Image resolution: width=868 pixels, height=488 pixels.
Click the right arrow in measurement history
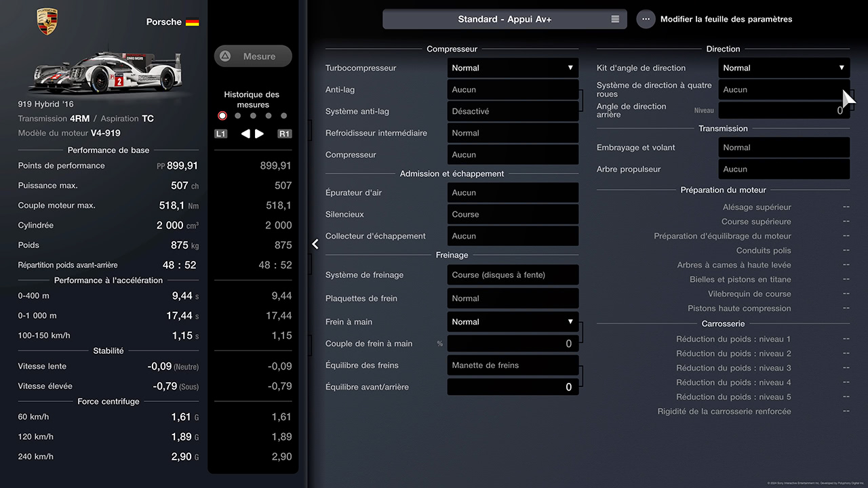(x=260, y=134)
